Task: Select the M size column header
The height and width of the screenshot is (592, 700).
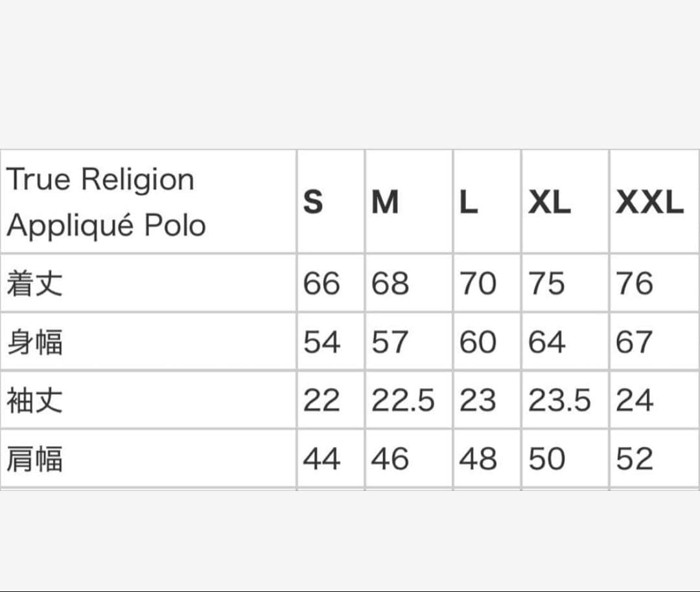Action: [x=385, y=203]
